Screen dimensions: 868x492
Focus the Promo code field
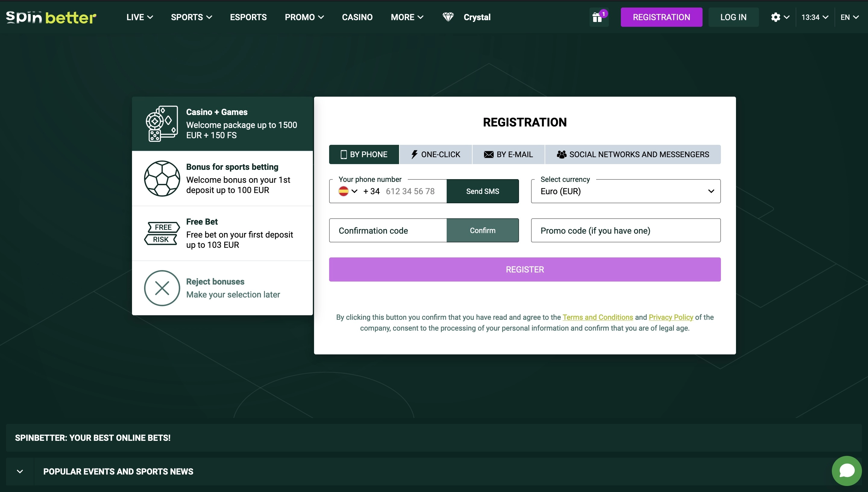626,230
